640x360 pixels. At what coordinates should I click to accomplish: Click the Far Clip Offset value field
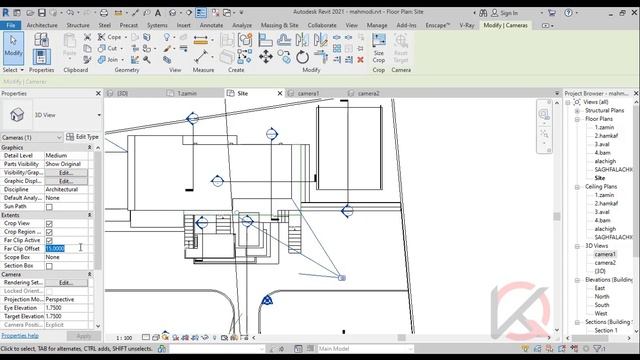(66, 249)
